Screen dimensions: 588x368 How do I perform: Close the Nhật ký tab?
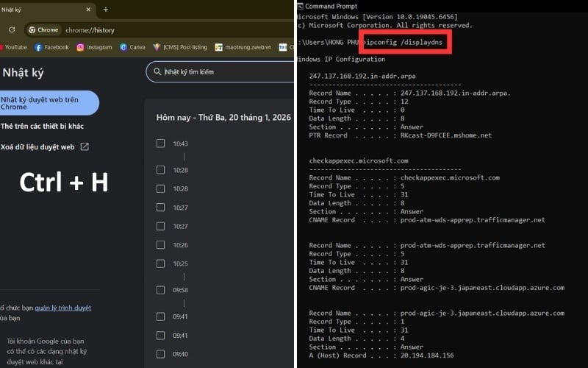pyautogui.click(x=88, y=10)
